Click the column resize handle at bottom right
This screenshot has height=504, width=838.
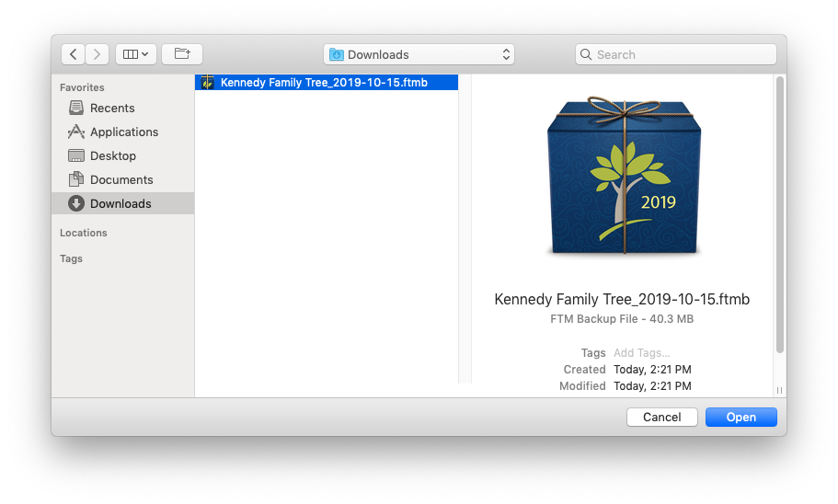click(780, 390)
